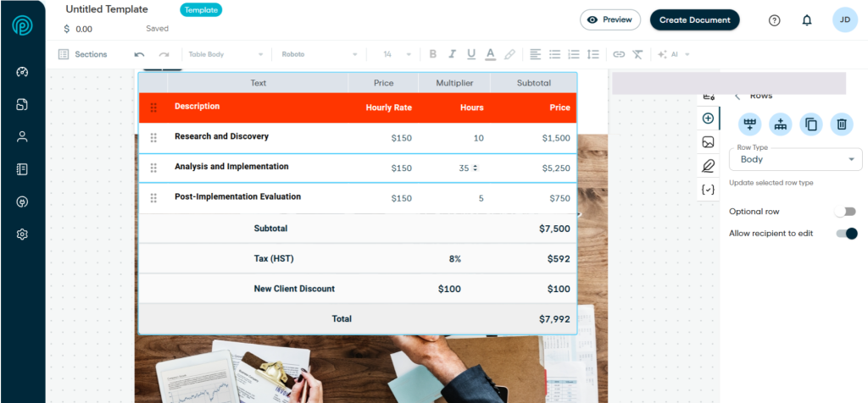Grab the Analysis and Implementation row handle

153,168
